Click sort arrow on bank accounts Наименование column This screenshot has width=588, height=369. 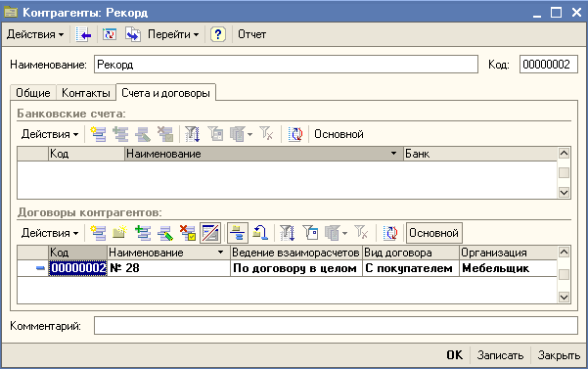click(x=393, y=154)
